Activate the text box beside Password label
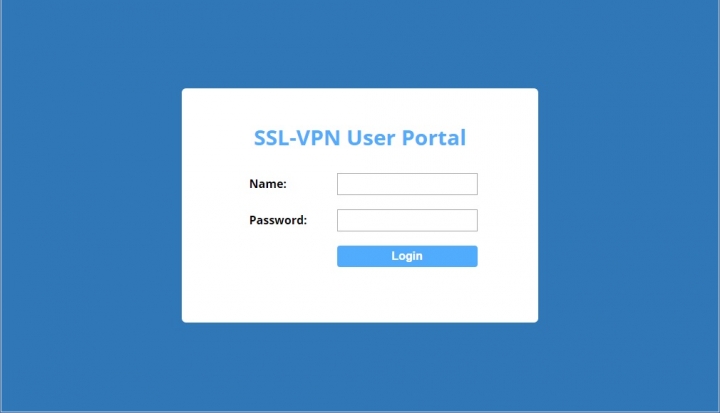The image size is (720, 413). click(x=407, y=220)
